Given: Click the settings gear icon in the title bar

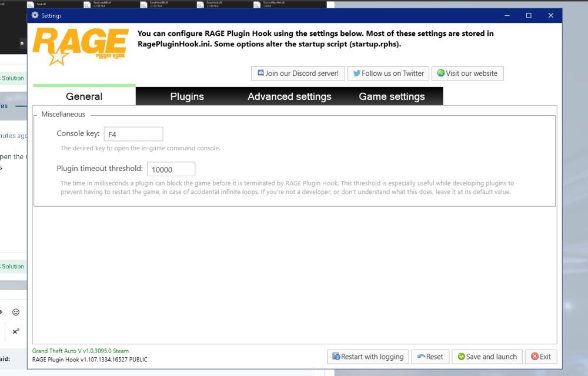Looking at the screenshot, I should pos(35,15).
